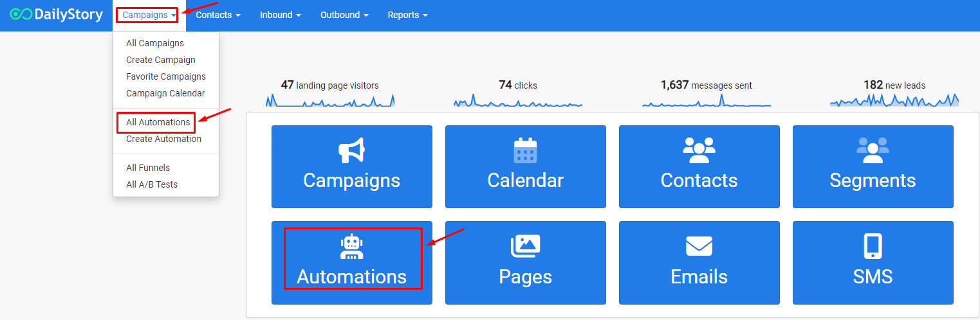Click the group icon on Segments tile
The width and height of the screenshot is (980, 320).
point(873,150)
